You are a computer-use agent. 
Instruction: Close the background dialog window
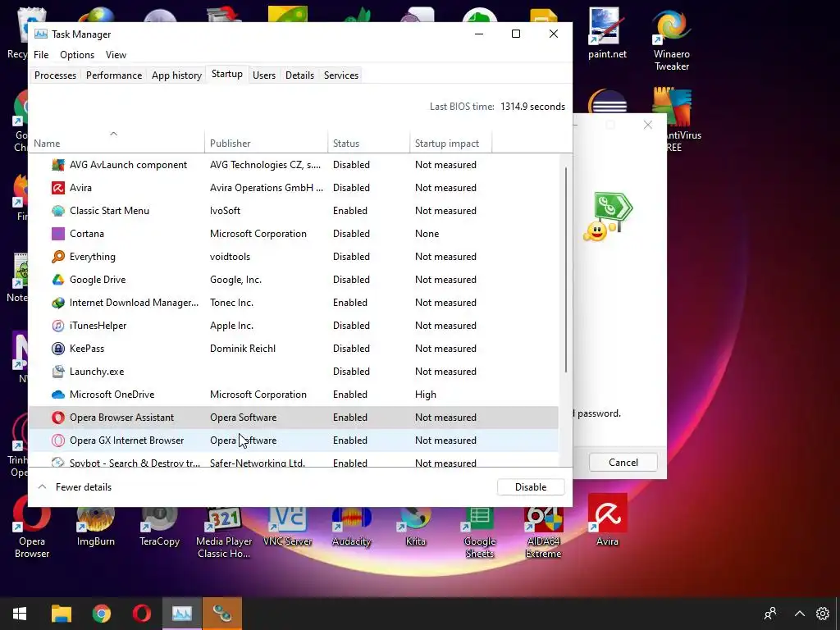tap(648, 125)
